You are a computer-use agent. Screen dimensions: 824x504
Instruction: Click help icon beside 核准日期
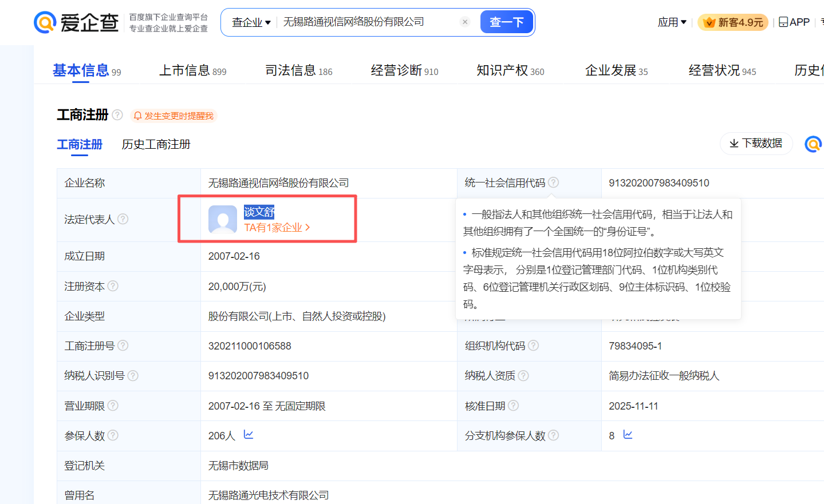[x=513, y=406]
